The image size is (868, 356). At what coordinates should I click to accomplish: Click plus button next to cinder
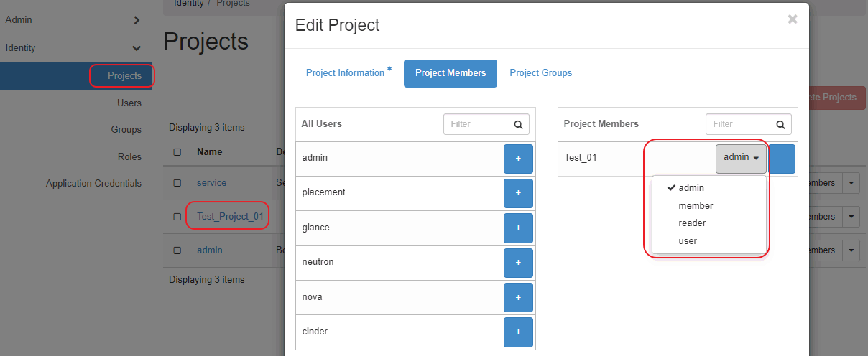518,332
